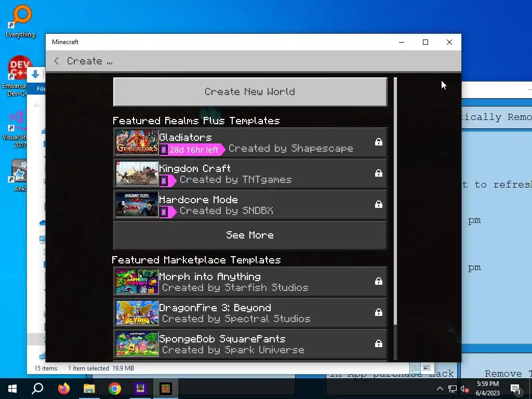Click the lock icon on Morph into Anything
This screenshot has height=399, width=532.
pyautogui.click(x=379, y=281)
